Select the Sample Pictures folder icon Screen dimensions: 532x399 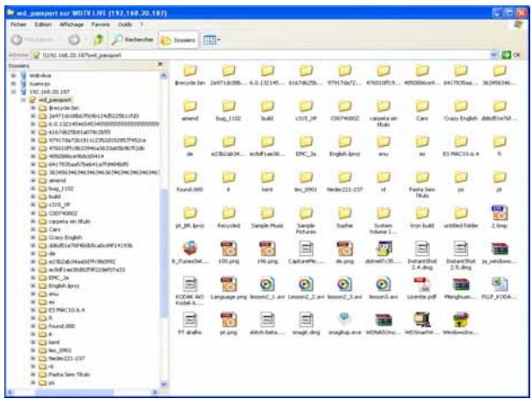pos(306,221)
